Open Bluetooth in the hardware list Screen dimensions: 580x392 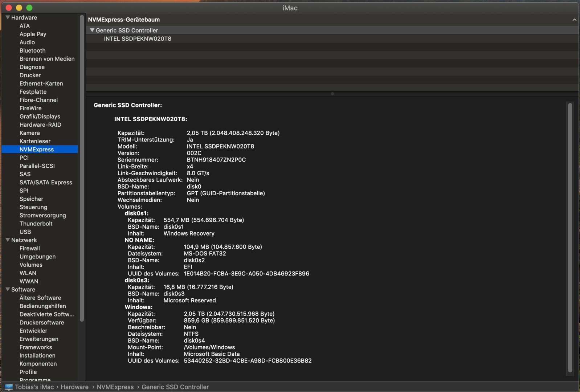(32, 50)
